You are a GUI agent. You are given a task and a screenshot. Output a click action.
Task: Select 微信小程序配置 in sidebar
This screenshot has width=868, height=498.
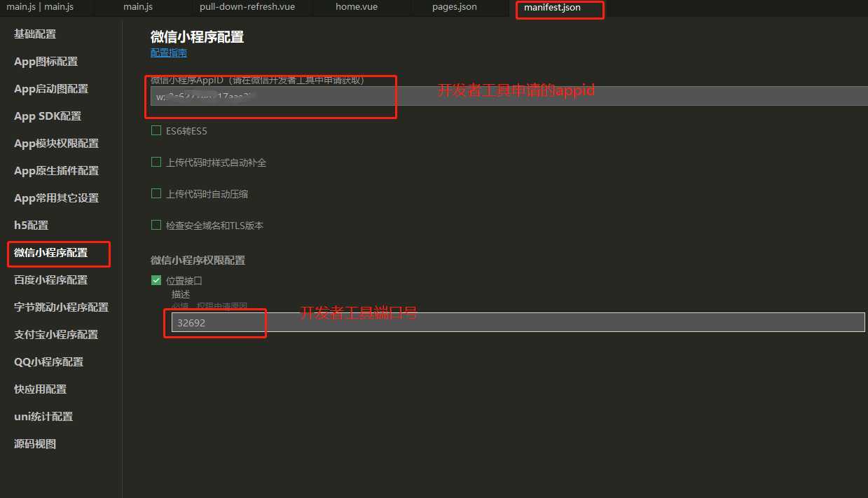click(50, 253)
